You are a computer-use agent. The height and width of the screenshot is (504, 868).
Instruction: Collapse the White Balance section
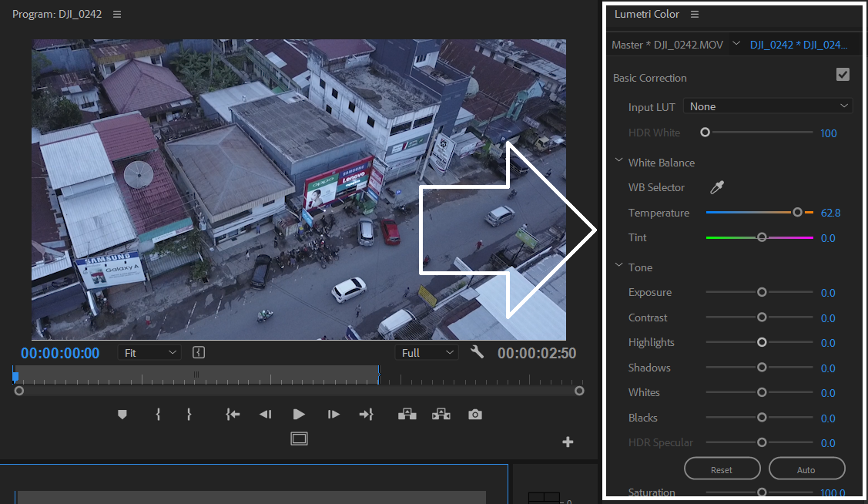click(618, 161)
